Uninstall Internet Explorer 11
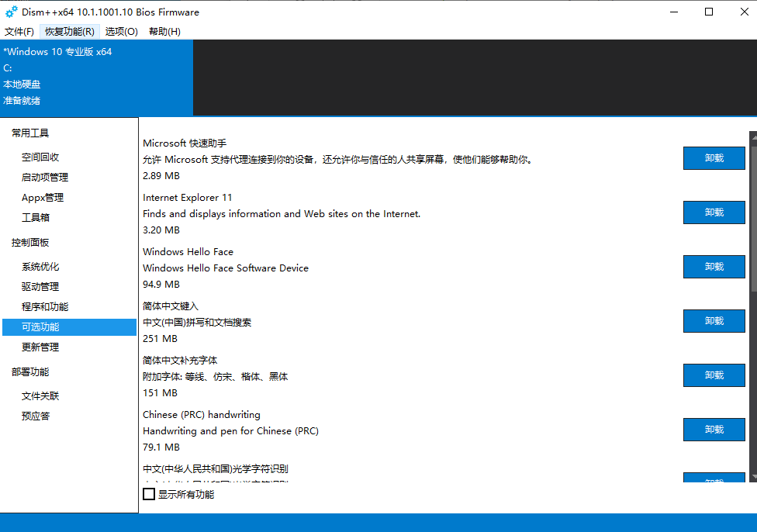This screenshot has width=757, height=532. click(714, 212)
